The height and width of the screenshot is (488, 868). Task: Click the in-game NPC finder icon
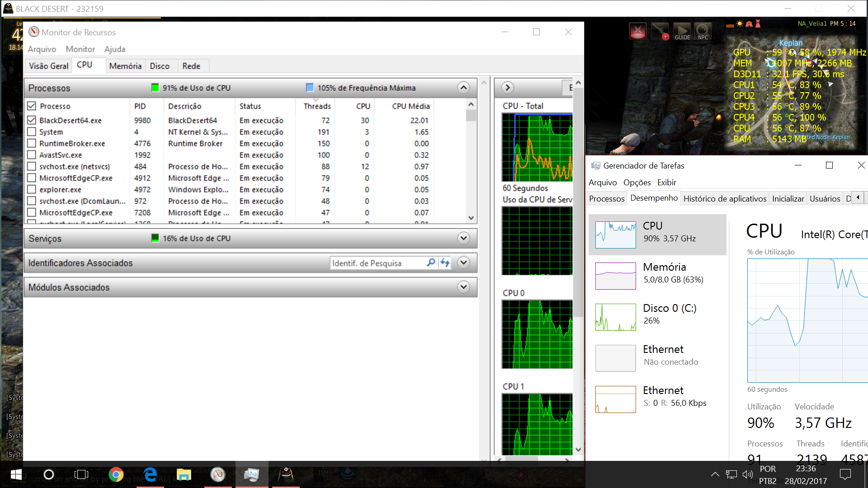pos(703,32)
